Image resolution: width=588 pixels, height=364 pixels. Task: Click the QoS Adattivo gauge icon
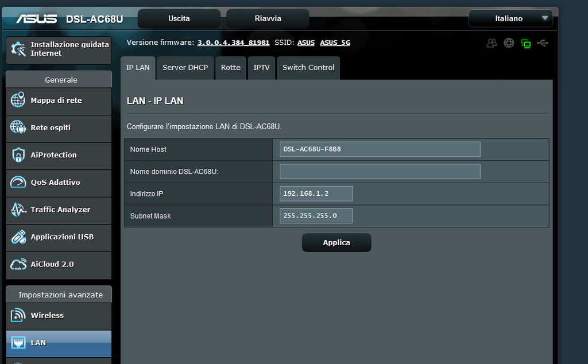(x=18, y=182)
